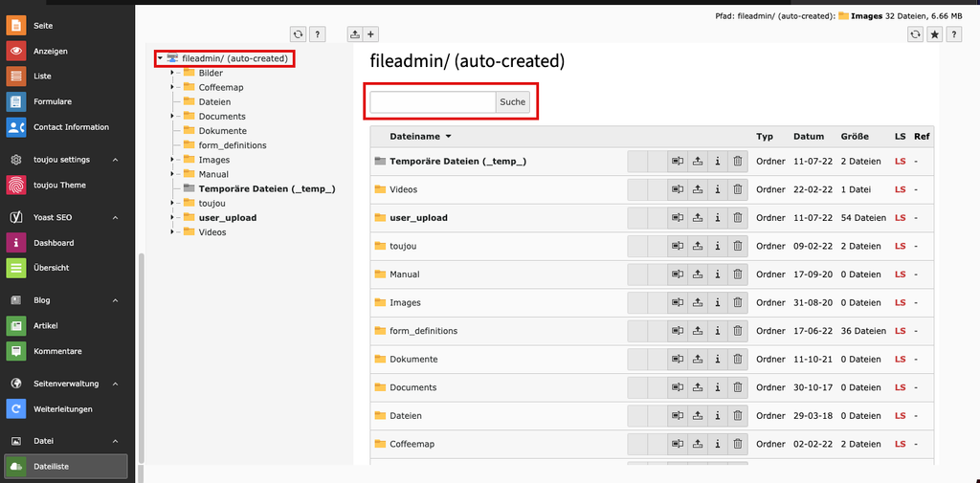This screenshot has height=483, width=980.
Task: Upload files into the Manual folder row
Action: 698,274
